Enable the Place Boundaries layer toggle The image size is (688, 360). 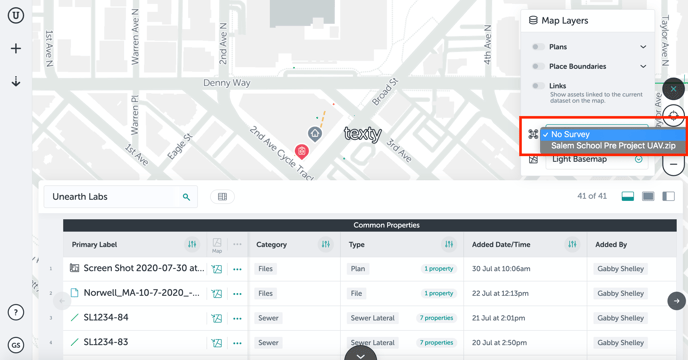coord(538,66)
